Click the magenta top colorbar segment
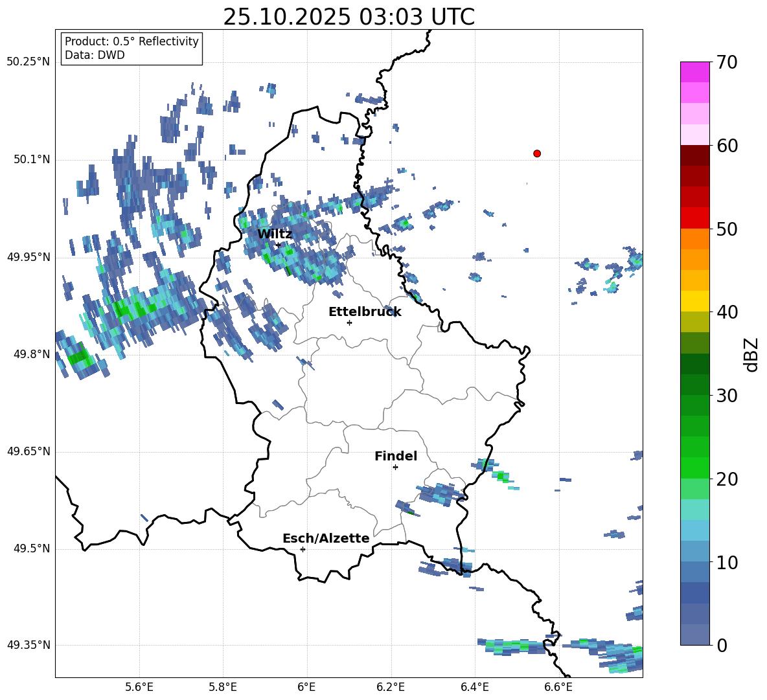 tap(694, 73)
